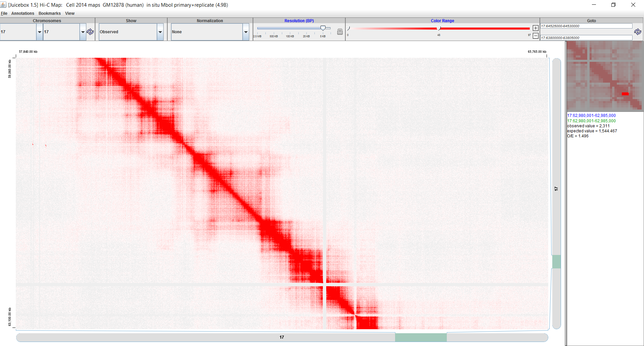Click the color range minimum handle
This screenshot has height=346, width=644.
349,29
